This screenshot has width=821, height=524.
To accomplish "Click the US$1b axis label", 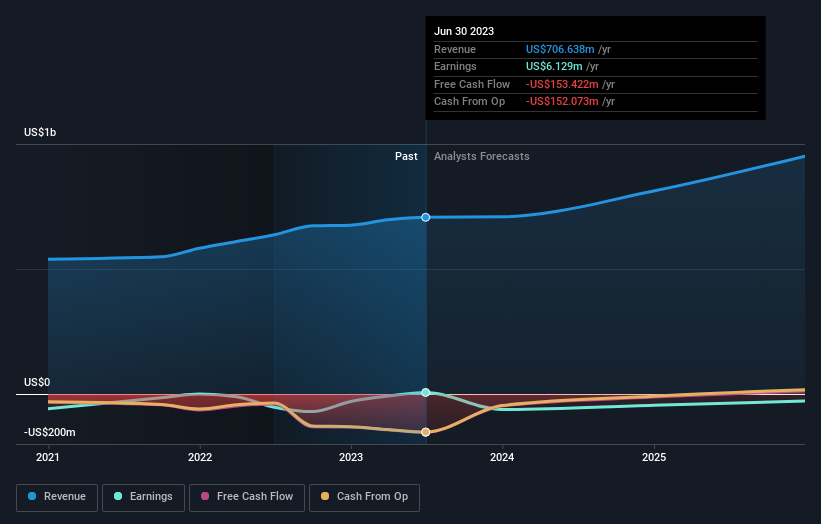I will click(x=40, y=132).
